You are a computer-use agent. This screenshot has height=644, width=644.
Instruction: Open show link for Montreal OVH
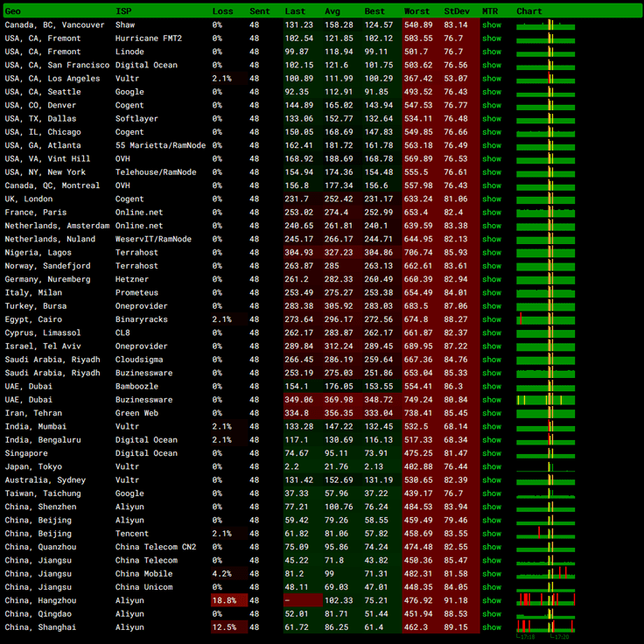[x=492, y=185]
